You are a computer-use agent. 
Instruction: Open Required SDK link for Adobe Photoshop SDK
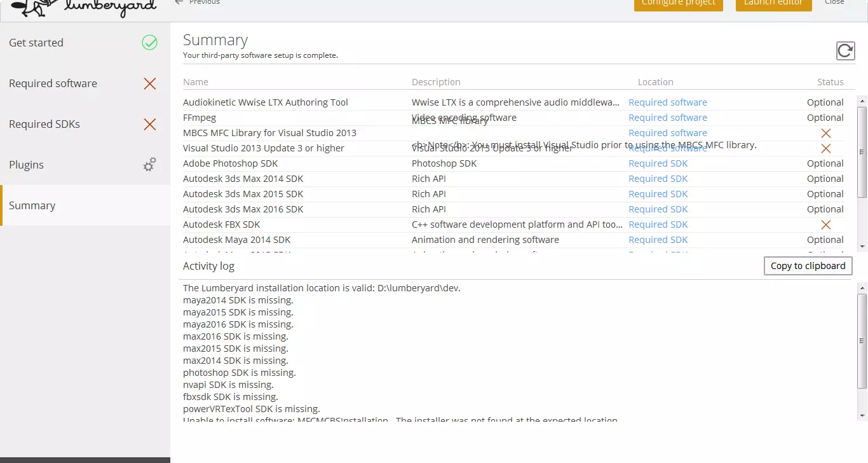pos(658,163)
